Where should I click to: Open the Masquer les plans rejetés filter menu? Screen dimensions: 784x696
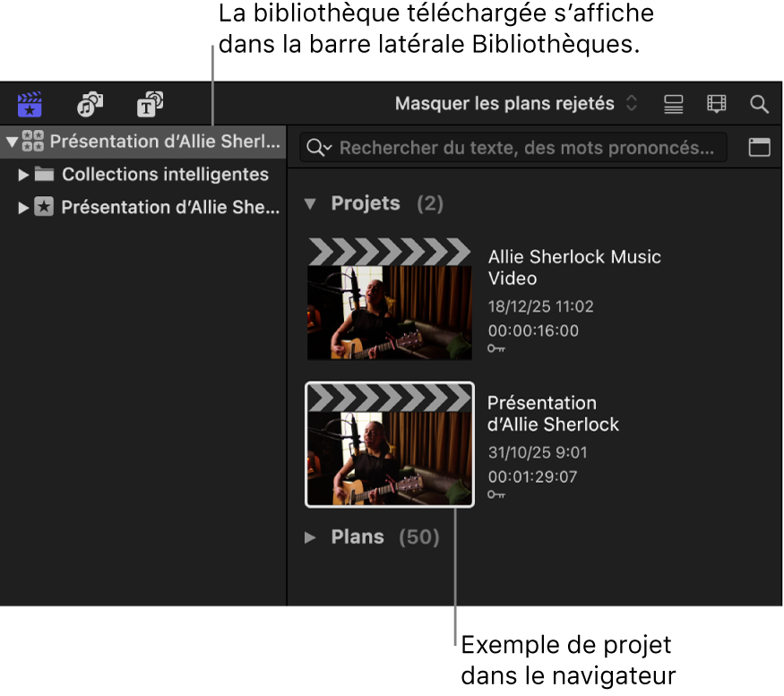[516, 104]
